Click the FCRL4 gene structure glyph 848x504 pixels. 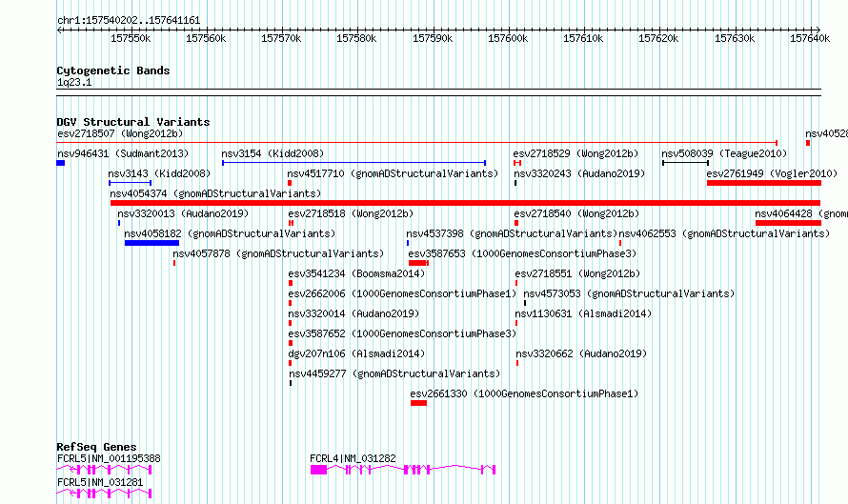pyautogui.click(x=403, y=470)
